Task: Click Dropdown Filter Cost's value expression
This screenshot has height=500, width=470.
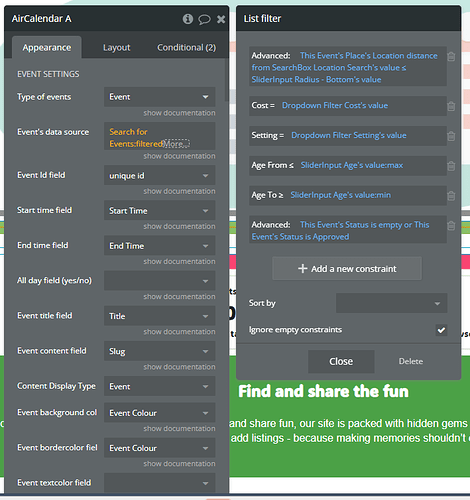Action: click(x=335, y=105)
